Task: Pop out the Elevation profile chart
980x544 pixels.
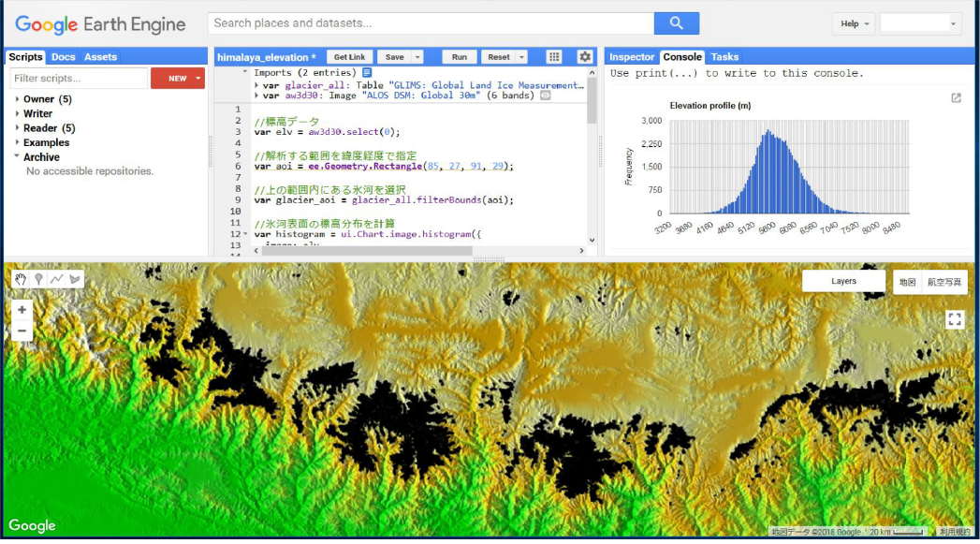Action: (956, 98)
